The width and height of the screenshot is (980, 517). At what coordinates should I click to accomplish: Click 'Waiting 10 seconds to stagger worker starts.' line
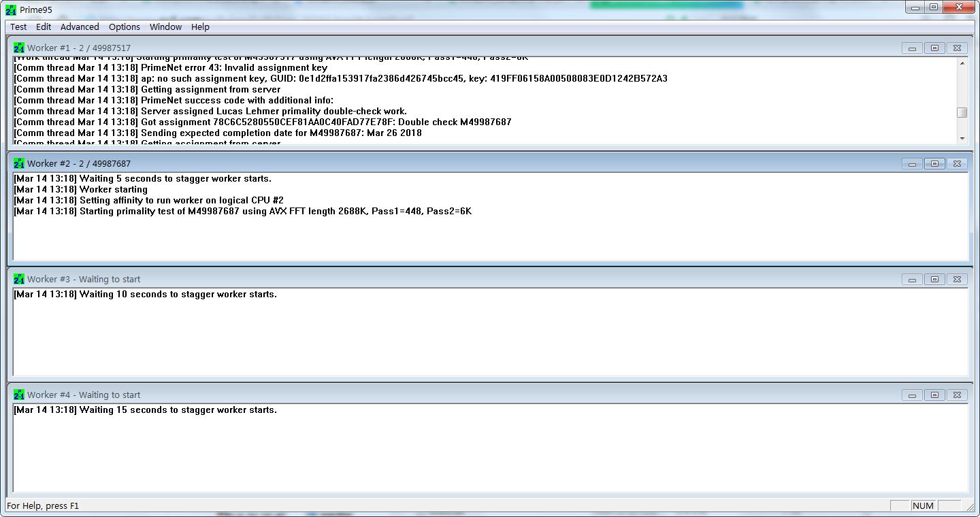pyautogui.click(x=145, y=294)
